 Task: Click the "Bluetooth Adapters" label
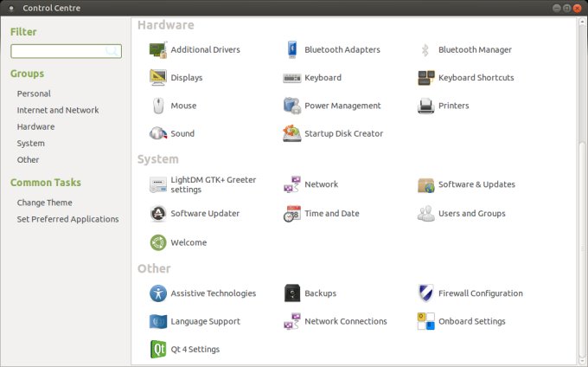[x=342, y=50]
